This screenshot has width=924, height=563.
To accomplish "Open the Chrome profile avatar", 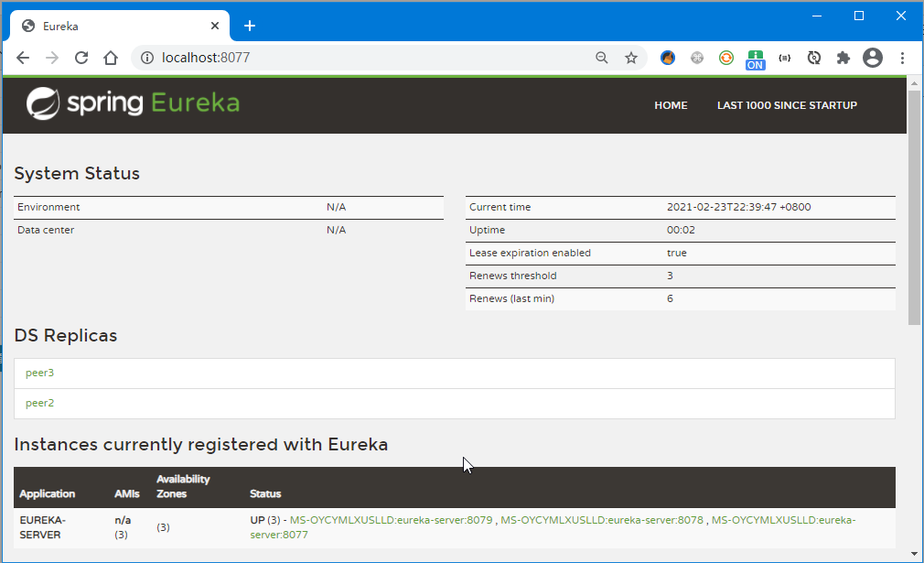I will pos(872,58).
